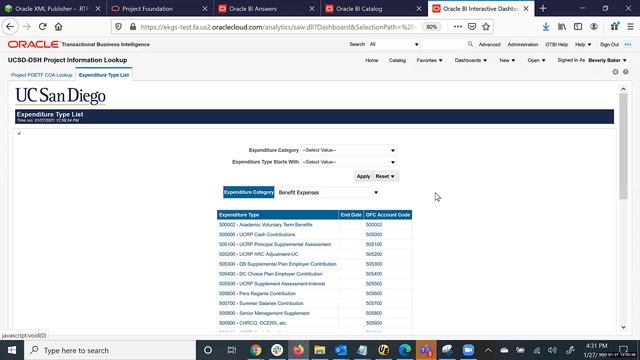Click the Save to Pocket icon
The width and height of the screenshot is (640, 360).
click(472, 27)
